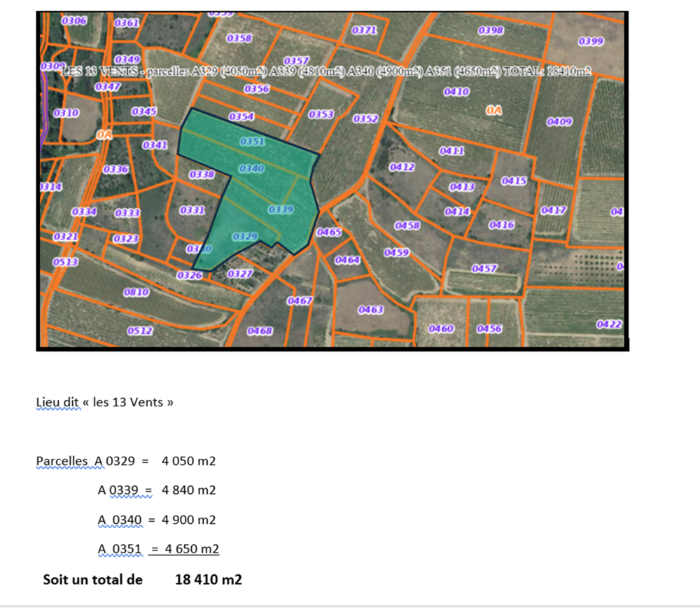The image size is (700, 608).
Task: Click map parcel label 0467
Action: tap(300, 300)
